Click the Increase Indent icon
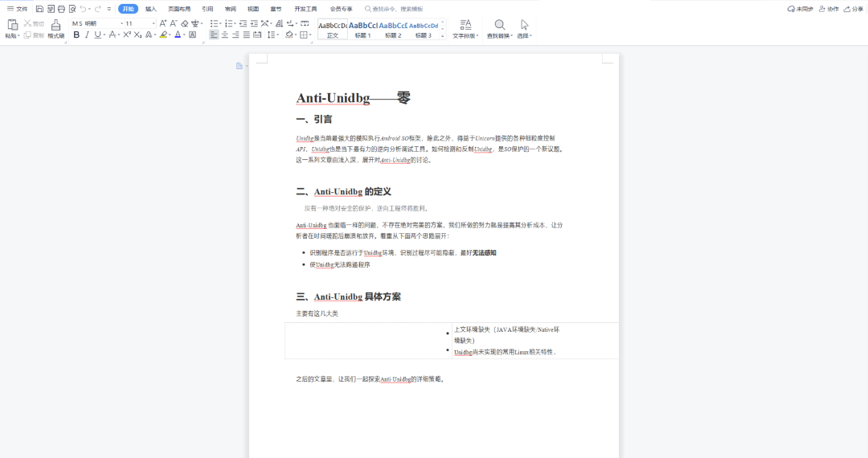Viewport: 868px width, 458px height. tap(254, 23)
